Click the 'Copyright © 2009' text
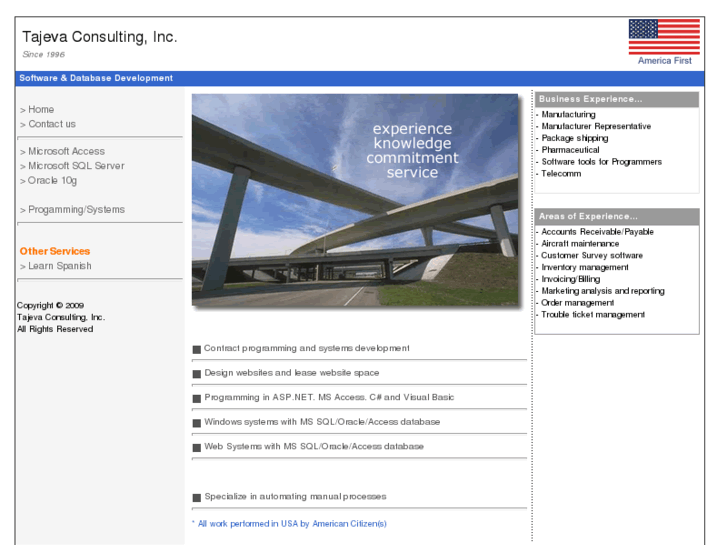727x545 pixels. 50,305
